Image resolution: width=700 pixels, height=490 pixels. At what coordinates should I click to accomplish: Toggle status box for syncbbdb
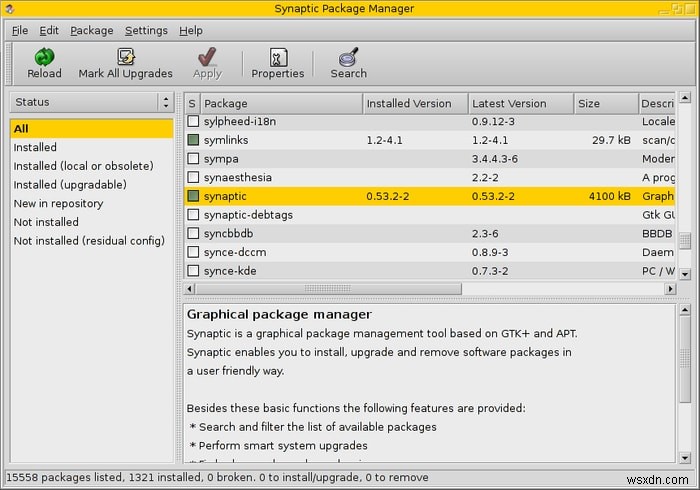pyautogui.click(x=193, y=233)
